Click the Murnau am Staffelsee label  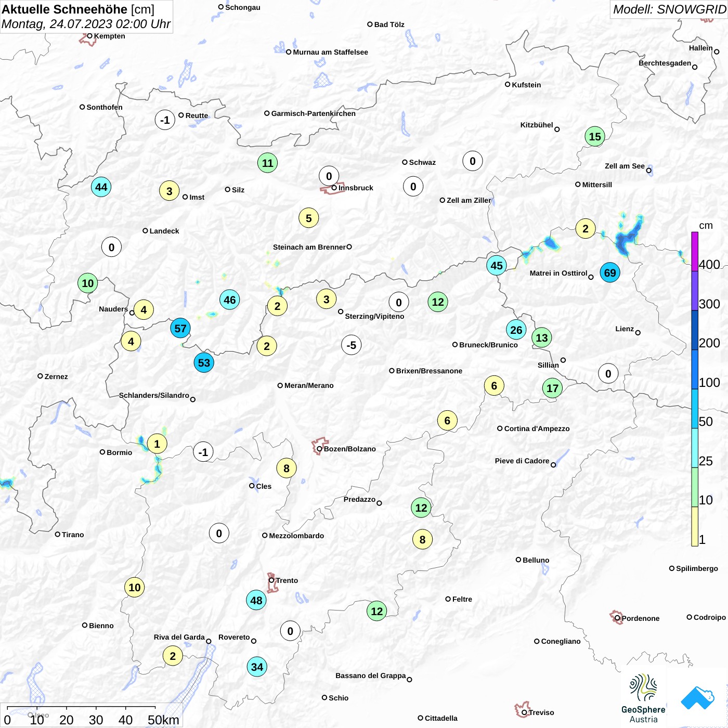(x=330, y=52)
